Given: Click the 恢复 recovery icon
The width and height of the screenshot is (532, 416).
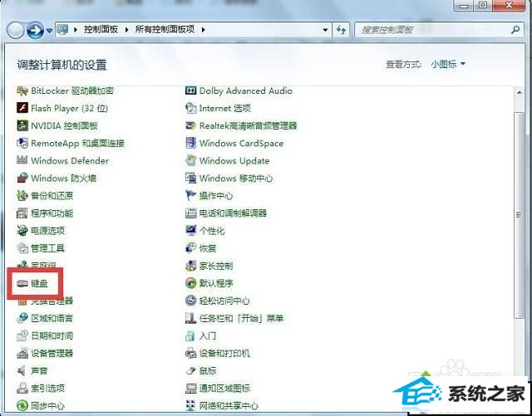Looking at the screenshot, I should [x=190, y=248].
